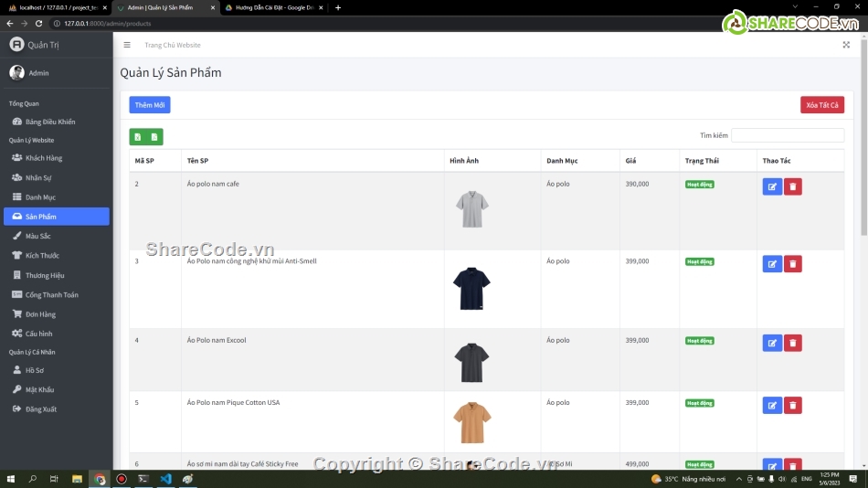868x488 pixels.
Task: Open Đơn Hàng orders page
Action: coord(57,314)
